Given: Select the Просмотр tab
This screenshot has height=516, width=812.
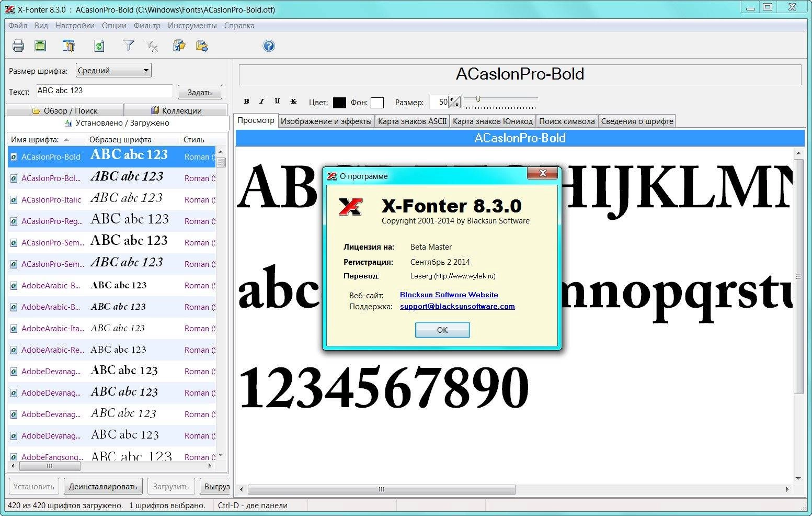Looking at the screenshot, I should [x=256, y=120].
